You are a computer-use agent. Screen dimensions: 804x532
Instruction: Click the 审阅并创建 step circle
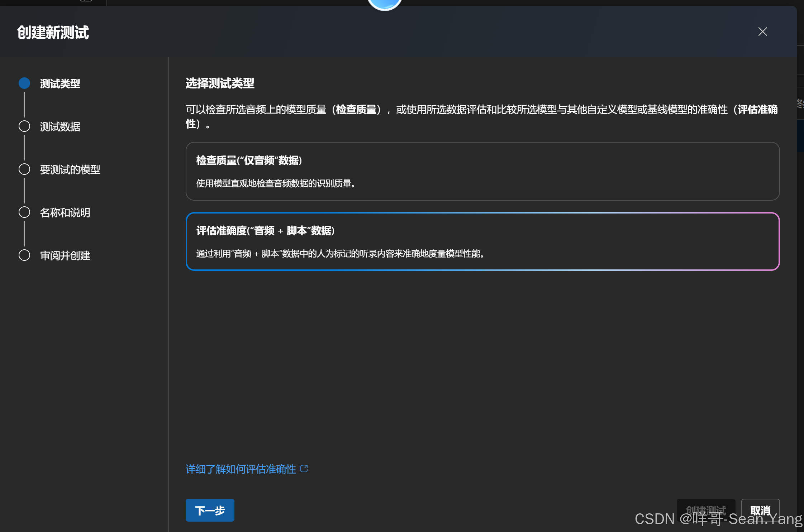point(24,255)
